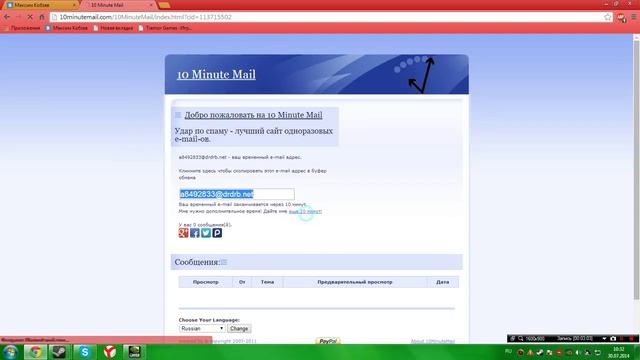The height and width of the screenshot is (360, 640).
Task: Click the RU language indicator in tray
Action: tap(508, 351)
